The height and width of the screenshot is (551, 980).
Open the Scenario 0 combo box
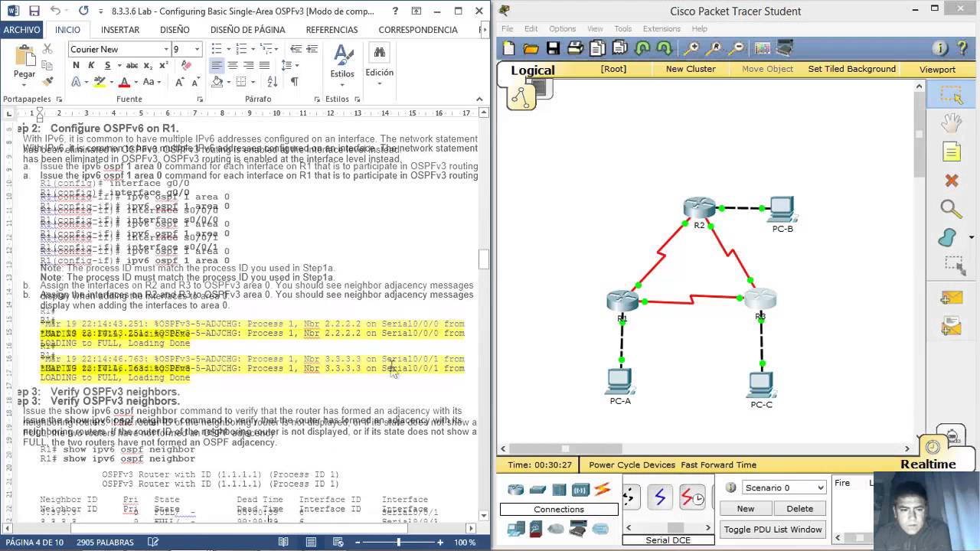click(x=784, y=487)
